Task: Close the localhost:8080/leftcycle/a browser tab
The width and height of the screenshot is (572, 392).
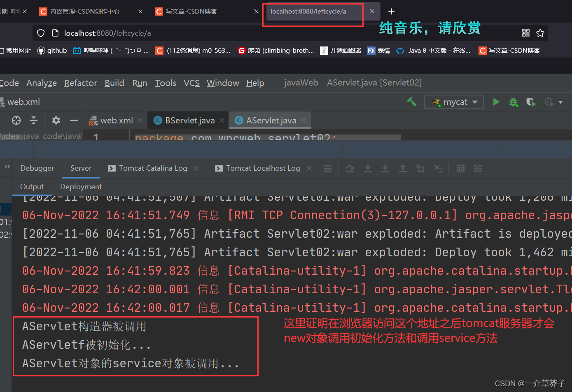Action: click(x=372, y=12)
